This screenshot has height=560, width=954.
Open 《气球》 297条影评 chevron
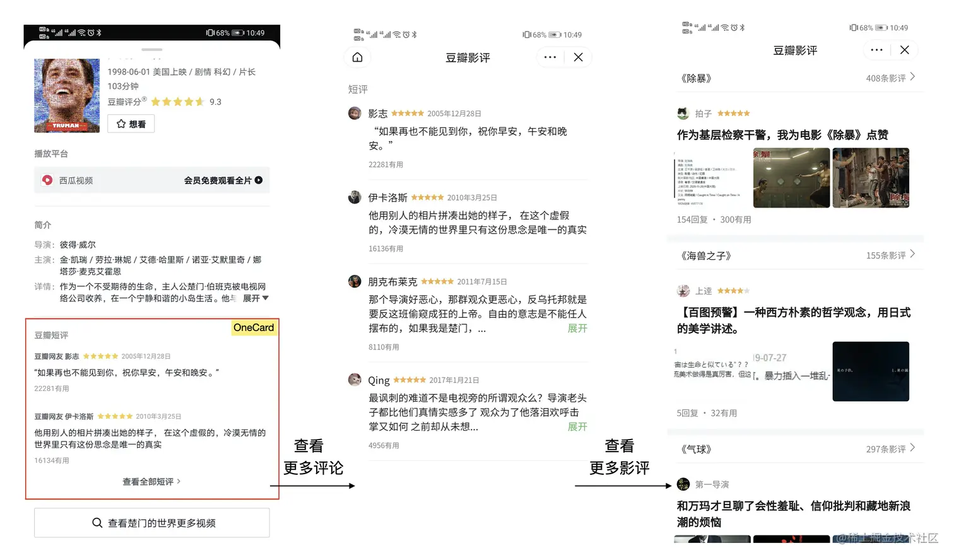[912, 448]
